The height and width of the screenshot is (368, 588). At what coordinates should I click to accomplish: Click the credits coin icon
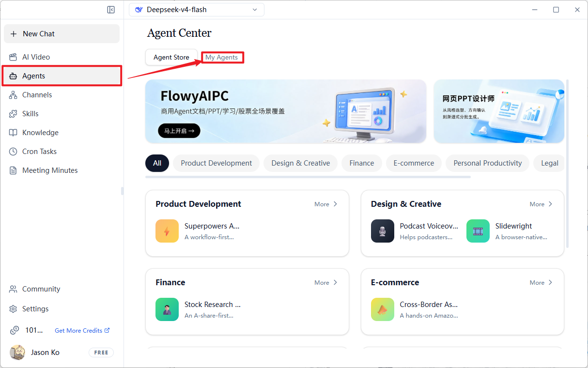tap(15, 330)
